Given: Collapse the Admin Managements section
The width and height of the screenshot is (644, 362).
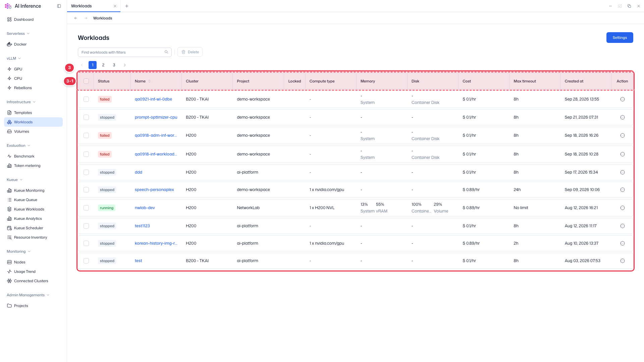Looking at the screenshot, I should (28, 295).
